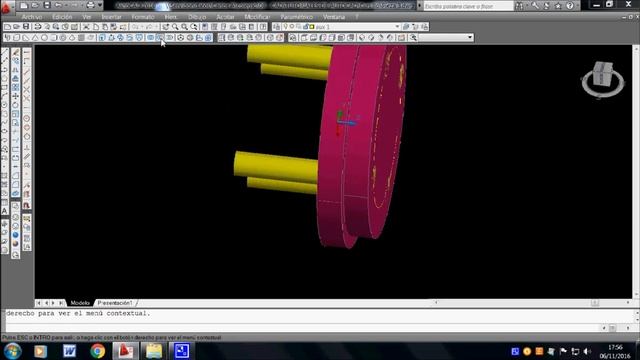Open the Archivo menu

click(31, 17)
